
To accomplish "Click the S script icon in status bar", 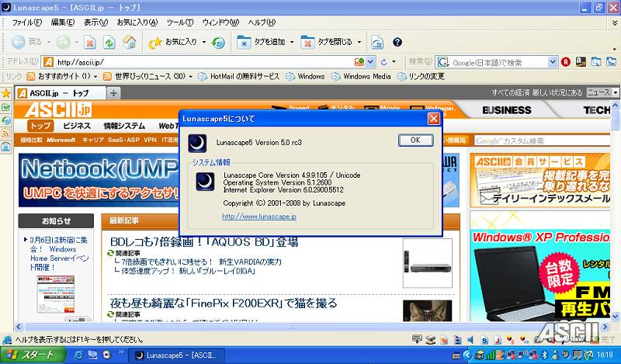I will tap(484, 340).
